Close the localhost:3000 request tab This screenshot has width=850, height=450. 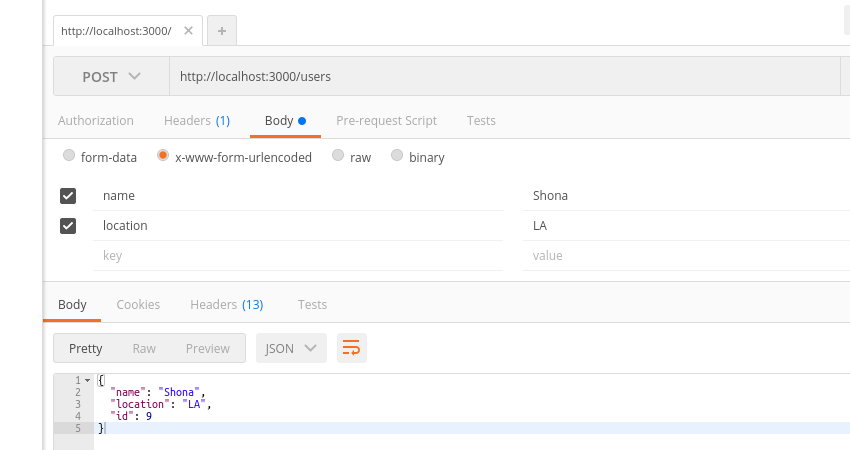(188, 31)
